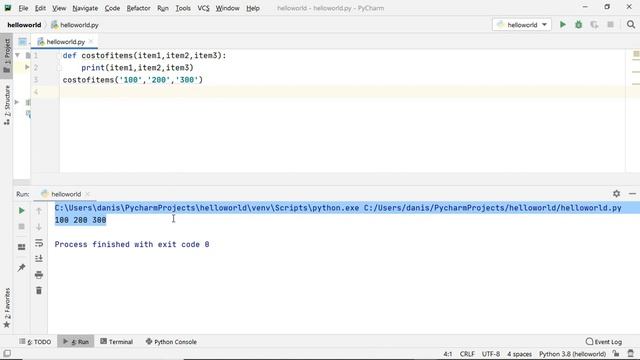Run helloworld with the green play button

pos(562,25)
